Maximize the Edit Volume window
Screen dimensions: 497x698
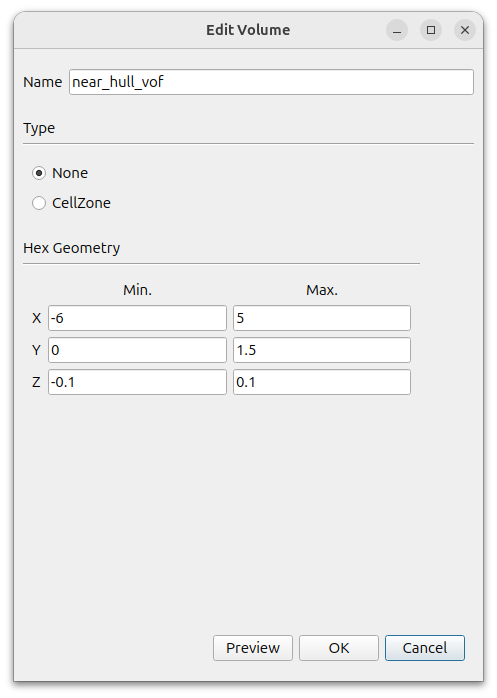tap(431, 30)
